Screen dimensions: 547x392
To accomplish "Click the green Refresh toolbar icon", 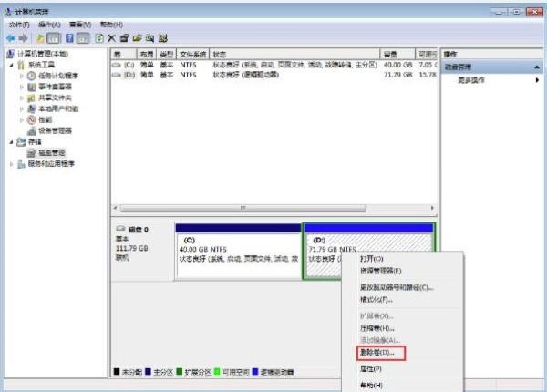I will click(x=99, y=38).
